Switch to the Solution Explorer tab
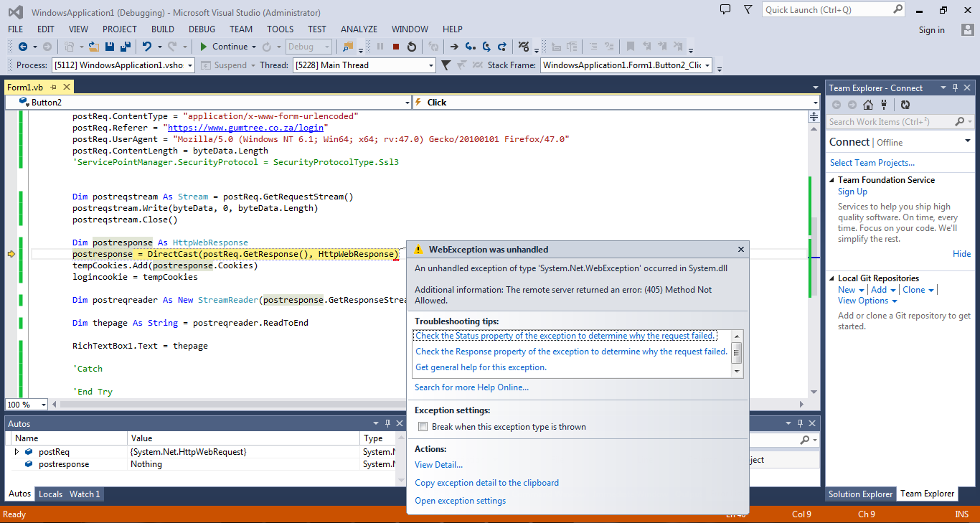This screenshot has height=523, width=980. click(860, 494)
